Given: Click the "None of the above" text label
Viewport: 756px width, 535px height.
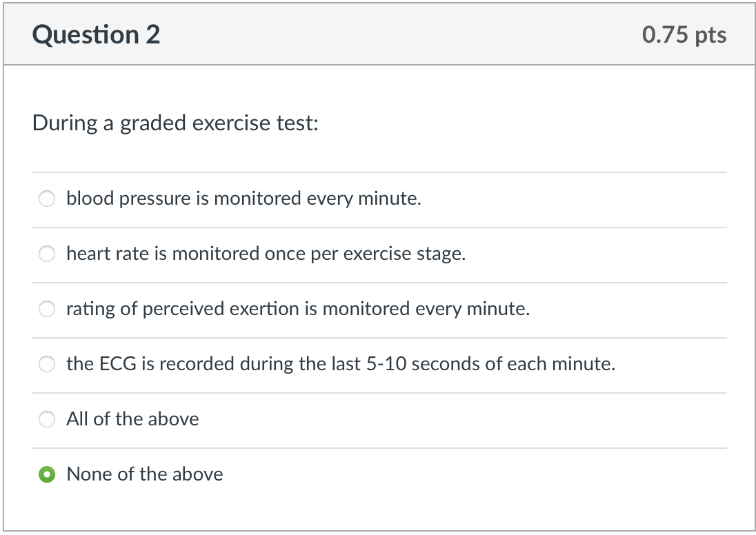Looking at the screenshot, I should click(x=145, y=474).
